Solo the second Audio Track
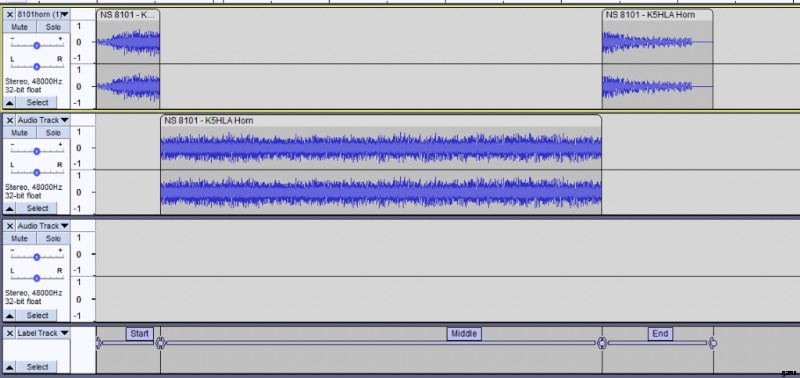The image size is (800, 378). tap(53, 133)
